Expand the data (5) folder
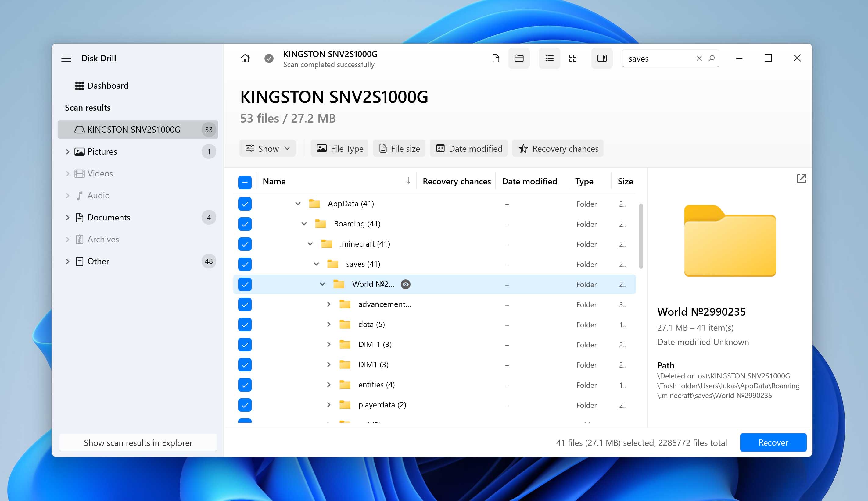This screenshot has height=501, width=868. (328, 324)
